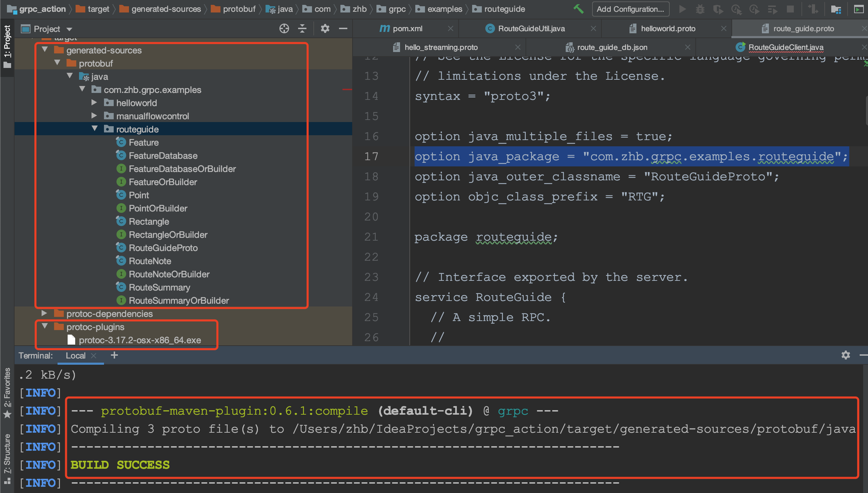Click the Feature class icon in tree

[121, 142]
